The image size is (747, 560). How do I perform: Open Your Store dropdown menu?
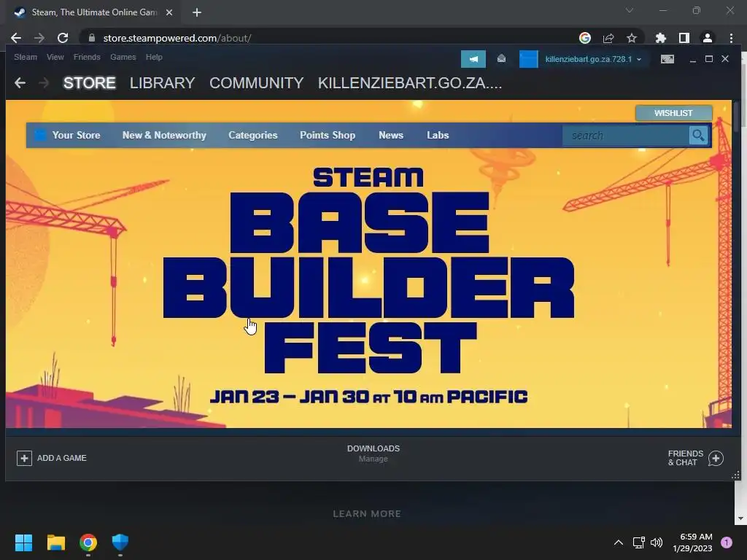point(76,135)
